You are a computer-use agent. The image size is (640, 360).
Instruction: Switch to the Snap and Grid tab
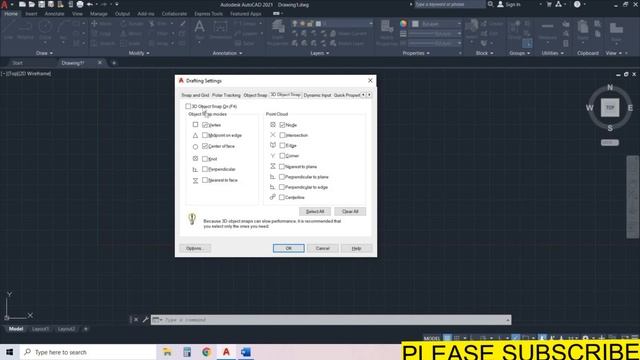point(195,95)
